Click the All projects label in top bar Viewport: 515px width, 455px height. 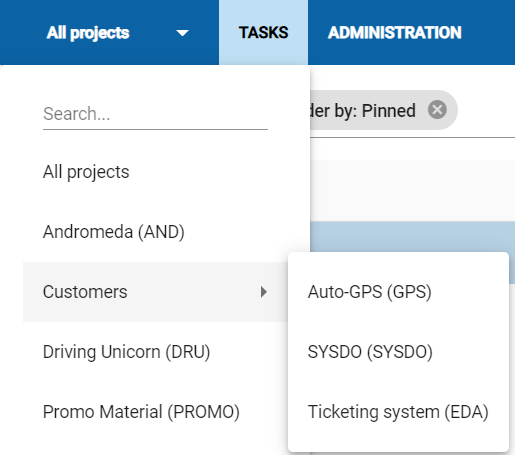[x=88, y=33]
